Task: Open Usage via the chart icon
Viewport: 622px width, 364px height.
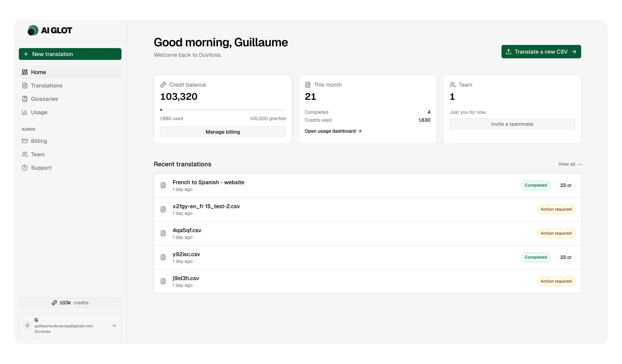Action: click(x=25, y=112)
